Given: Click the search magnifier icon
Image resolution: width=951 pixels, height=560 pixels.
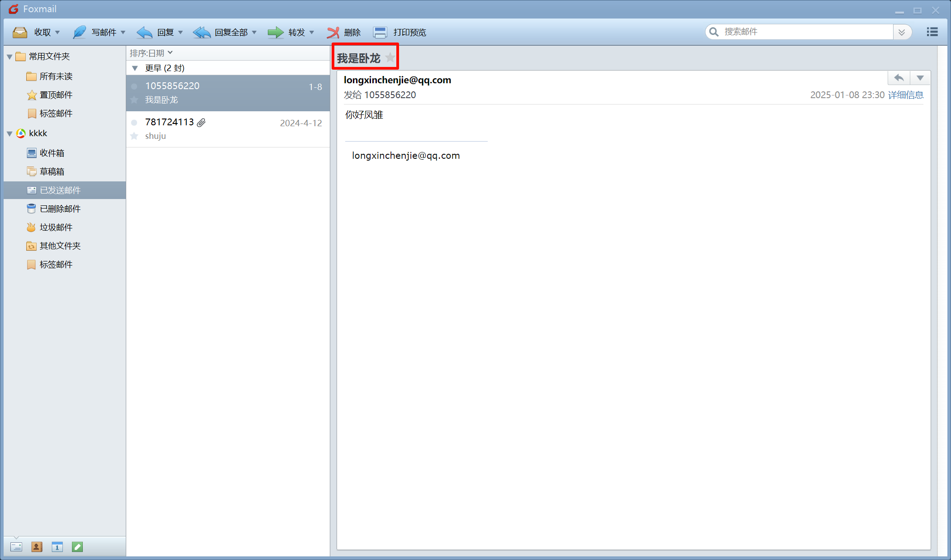Looking at the screenshot, I should [x=714, y=32].
